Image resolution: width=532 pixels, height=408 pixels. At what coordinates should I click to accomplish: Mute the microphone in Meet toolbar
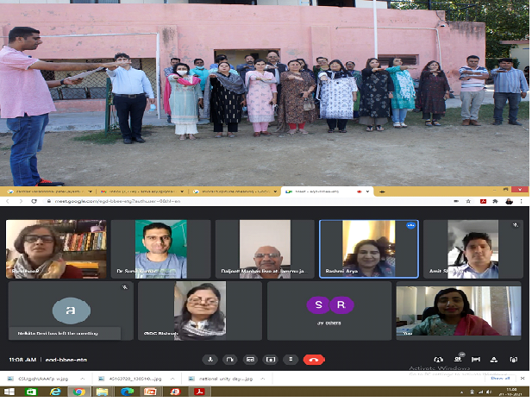point(210,359)
